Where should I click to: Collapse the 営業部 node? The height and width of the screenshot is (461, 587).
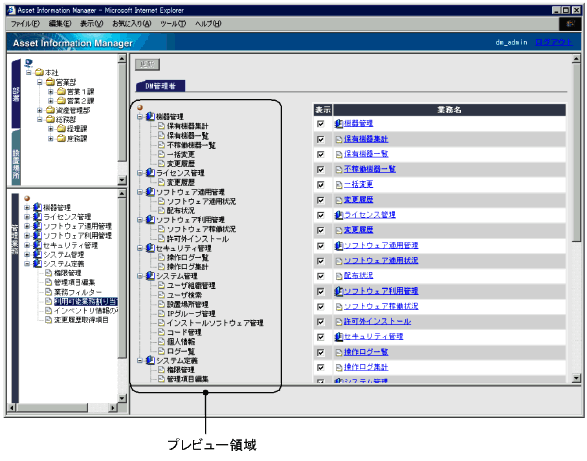point(40,82)
